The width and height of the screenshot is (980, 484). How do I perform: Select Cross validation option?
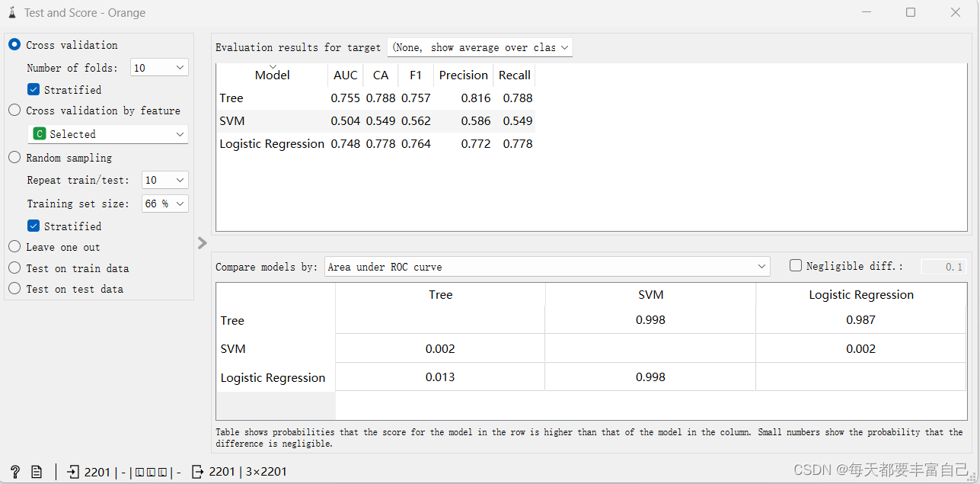pyautogui.click(x=14, y=45)
